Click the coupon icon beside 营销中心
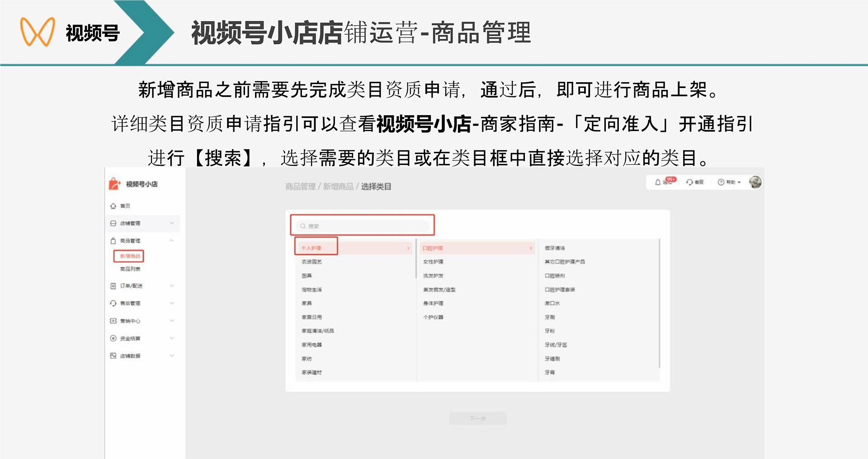This screenshot has height=459, width=868. click(113, 321)
